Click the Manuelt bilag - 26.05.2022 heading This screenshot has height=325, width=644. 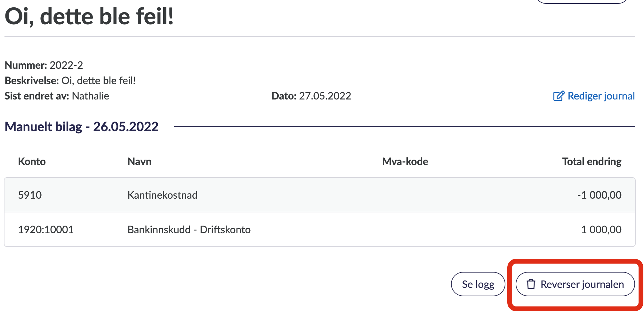(x=82, y=127)
